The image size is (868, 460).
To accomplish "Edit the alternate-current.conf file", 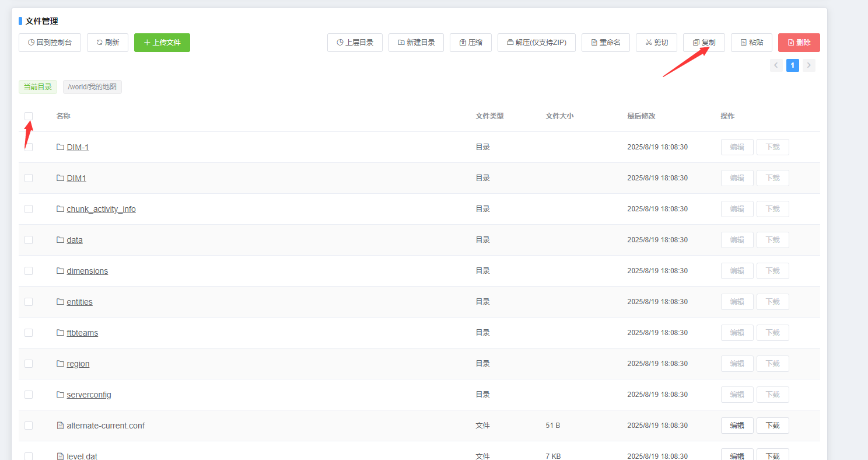I will (737, 426).
